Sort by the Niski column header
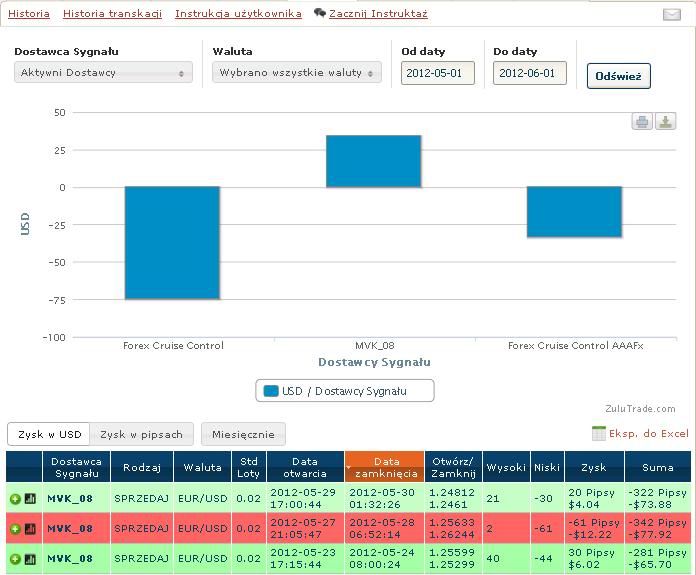Image resolution: width=696 pixels, height=575 pixels. [547, 467]
